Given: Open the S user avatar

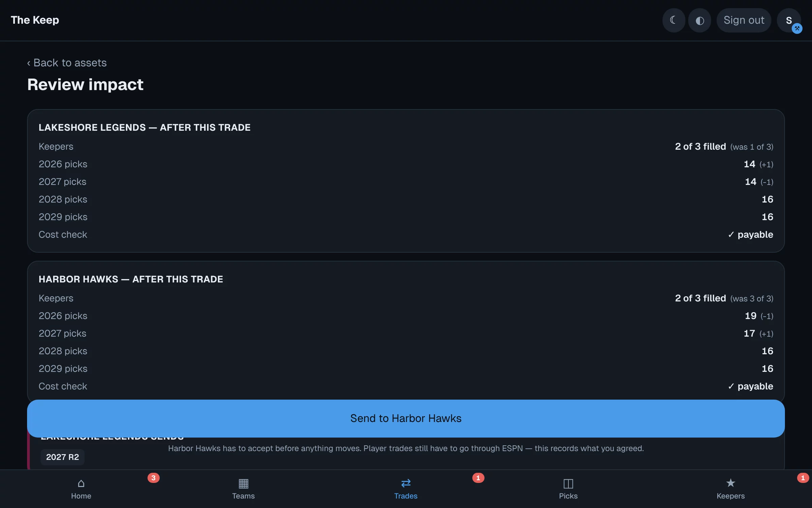Looking at the screenshot, I should click(x=789, y=20).
